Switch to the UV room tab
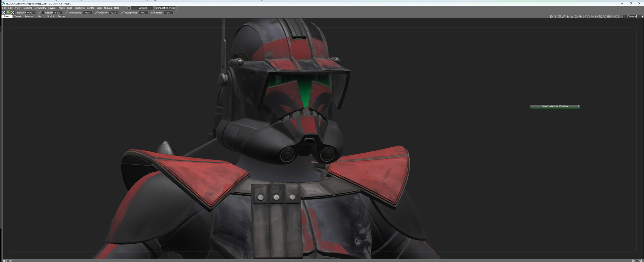 click(40, 16)
